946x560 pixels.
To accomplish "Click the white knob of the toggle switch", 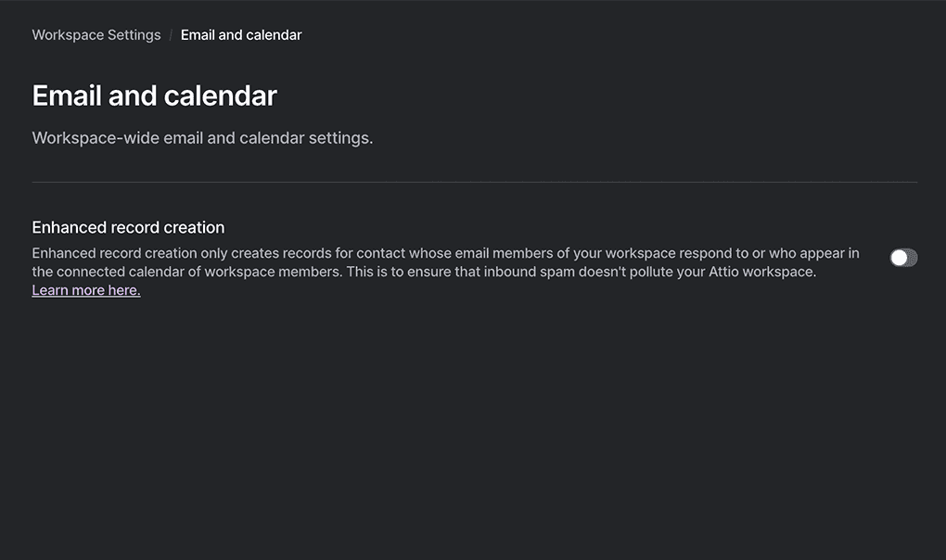I will tap(899, 258).
